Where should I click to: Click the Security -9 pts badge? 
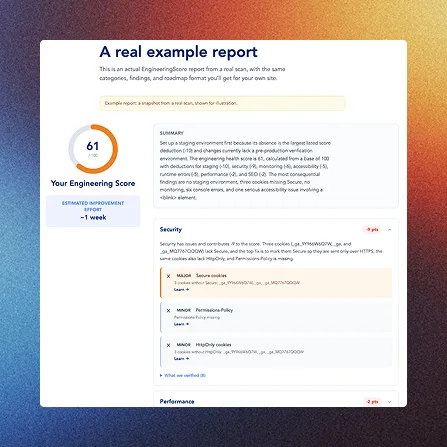pos(372,230)
